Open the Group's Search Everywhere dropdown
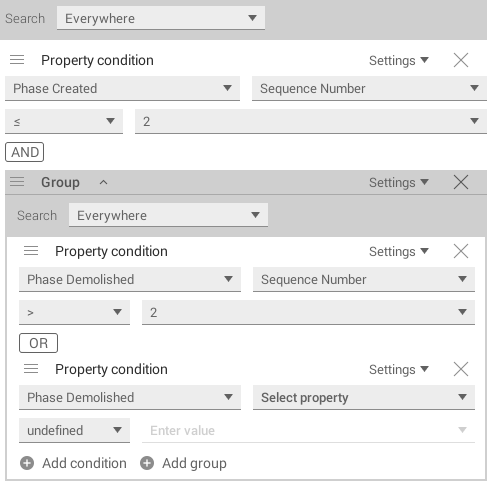487x481 pixels. [x=168, y=215]
